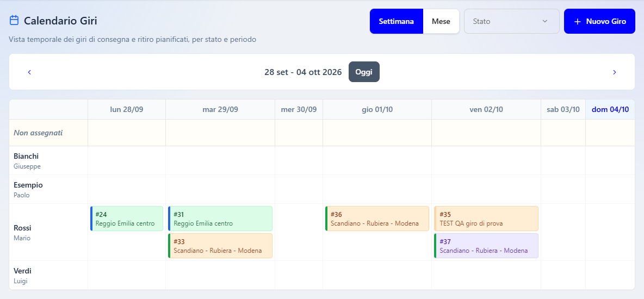Image resolution: width=644 pixels, height=299 pixels.
Task: Open giro #24 Reggio Emilia centro
Action: pos(127,219)
